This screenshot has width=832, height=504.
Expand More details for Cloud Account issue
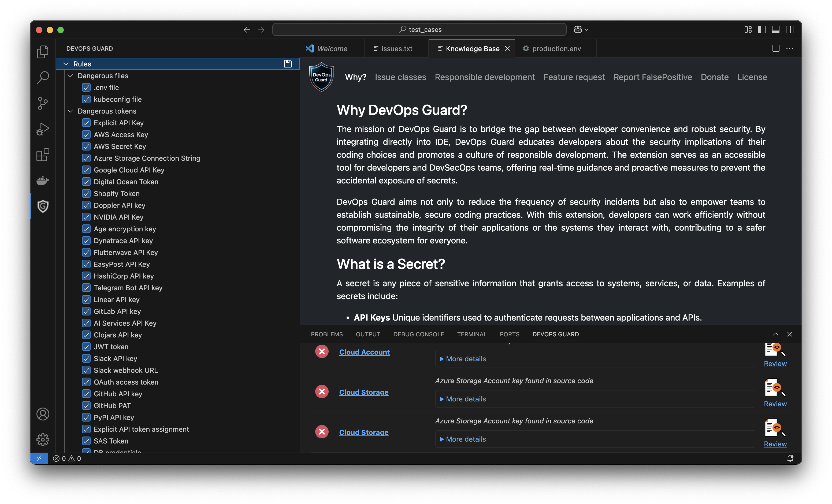click(466, 359)
